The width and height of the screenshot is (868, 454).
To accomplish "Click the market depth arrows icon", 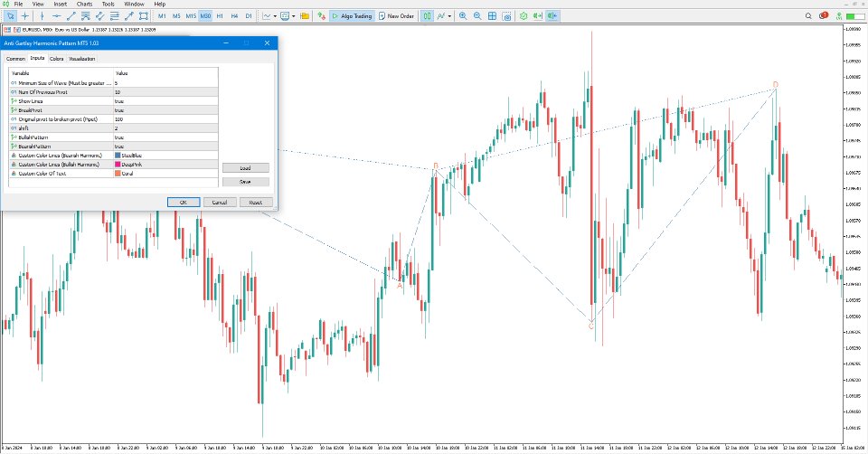I will point(322,16).
